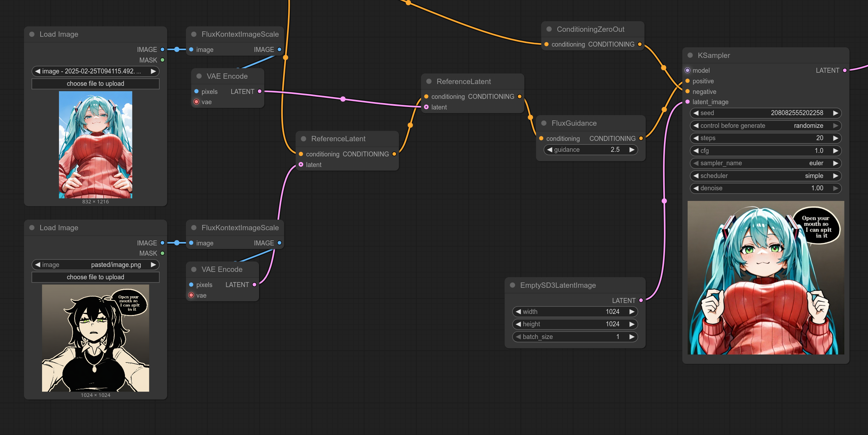Decrease steps with the left arrow
868x435 pixels.
coord(696,138)
